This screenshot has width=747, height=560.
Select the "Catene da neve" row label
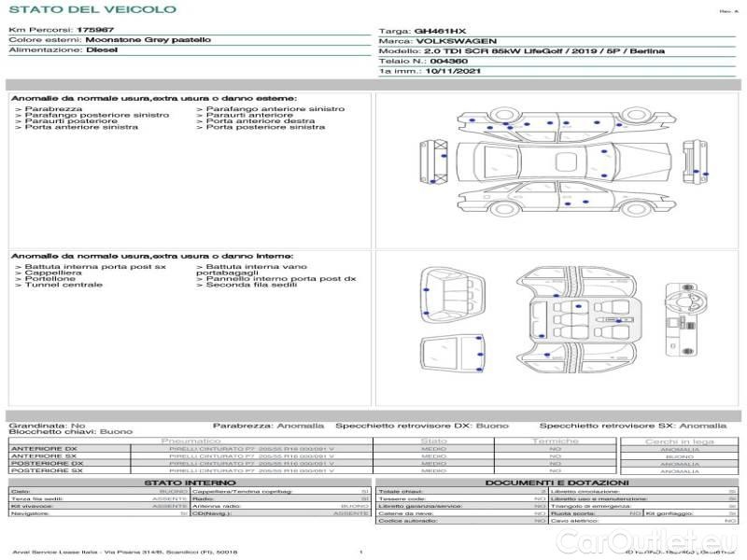(406, 513)
